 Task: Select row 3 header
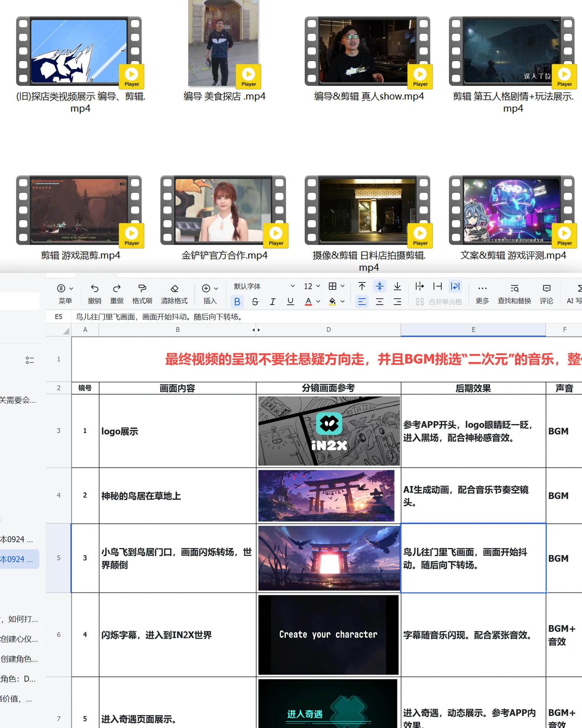58,430
